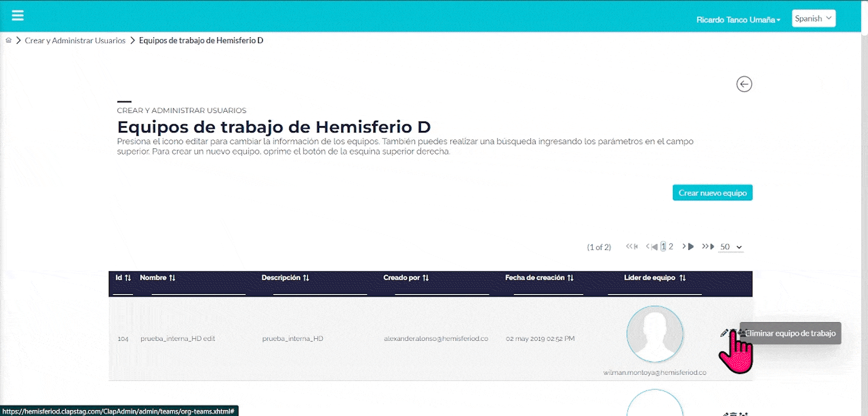The image size is (868, 416).
Task: Open the Spanish language selector
Action: 814,19
